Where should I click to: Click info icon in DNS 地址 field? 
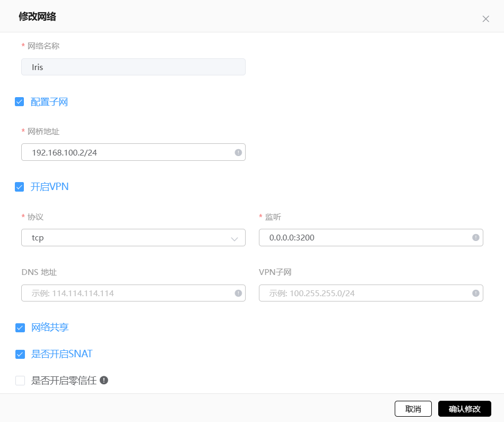[238, 293]
